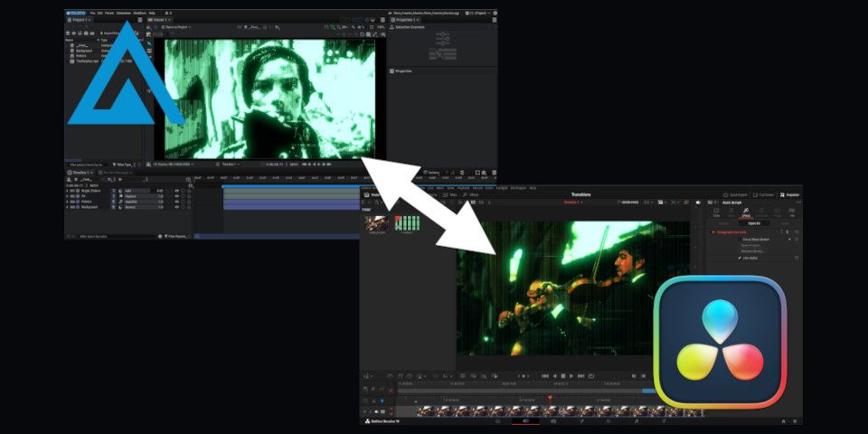This screenshot has width=868, height=434.
Task: Expand the Bright_Pattern layer row
Action: coord(68,191)
